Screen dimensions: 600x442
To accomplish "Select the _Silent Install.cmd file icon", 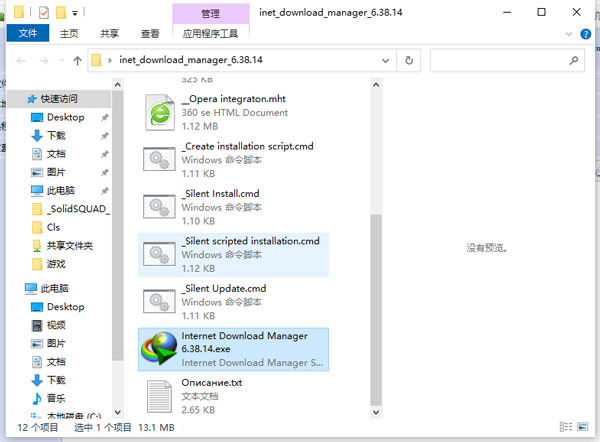I will click(x=159, y=207).
